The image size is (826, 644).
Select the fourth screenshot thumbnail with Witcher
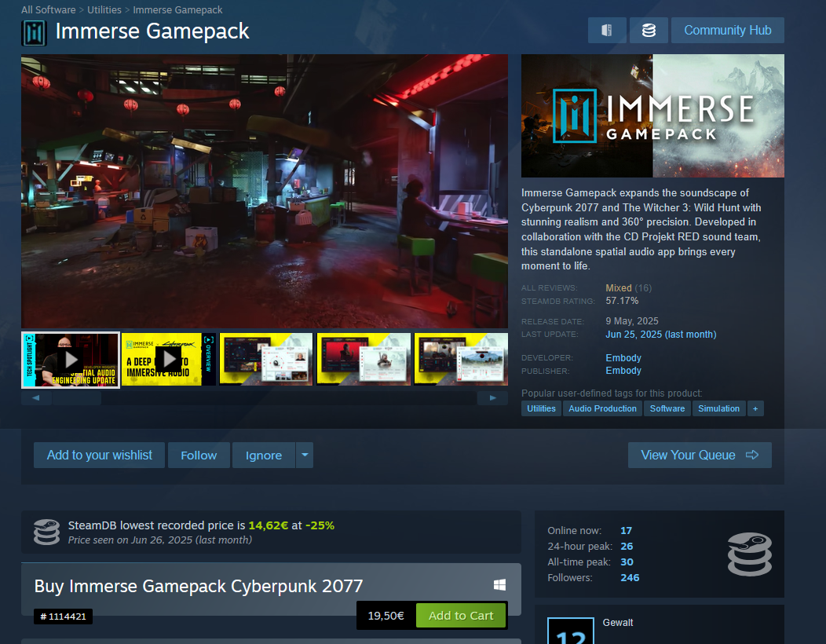(x=364, y=360)
